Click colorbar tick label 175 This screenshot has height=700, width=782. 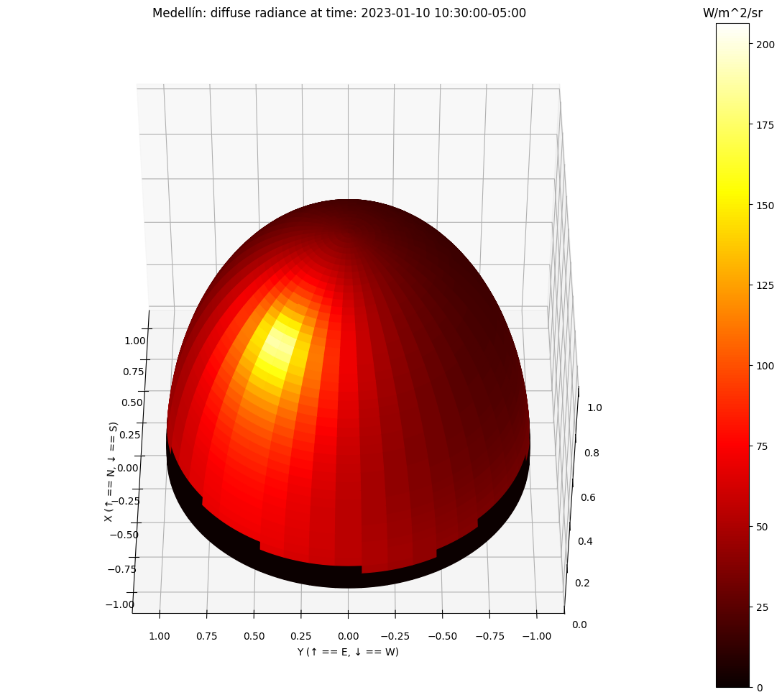[765, 125]
